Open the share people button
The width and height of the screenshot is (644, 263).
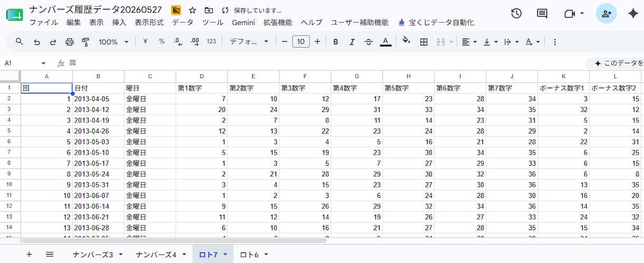click(x=606, y=14)
